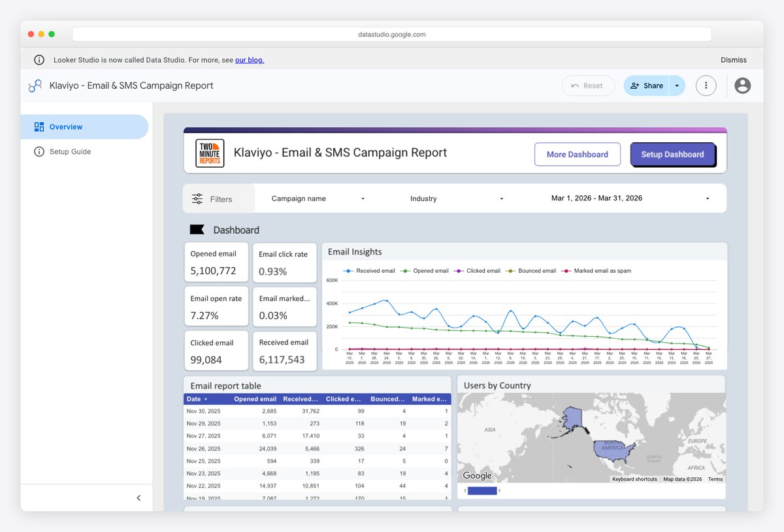Click the Clicked email scorecard 99,084
The width and height of the screenshot is (784, 532).
tap(216, 351)
